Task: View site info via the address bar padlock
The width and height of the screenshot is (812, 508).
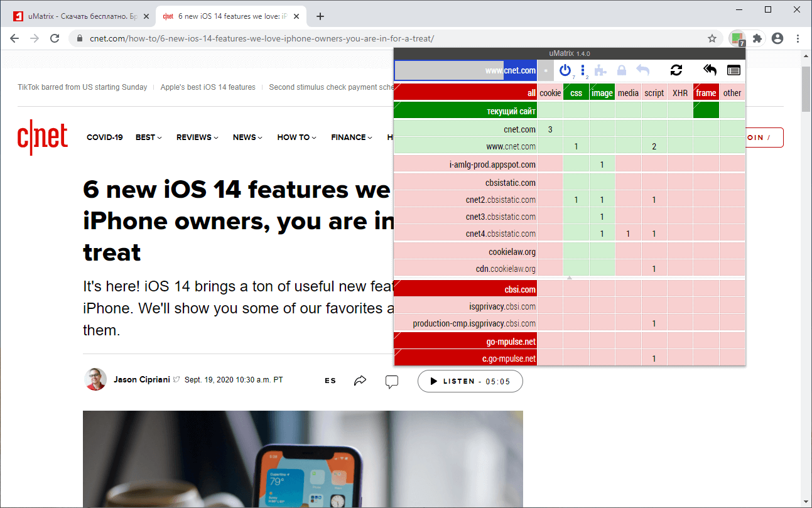Action: tap(80, 38)
